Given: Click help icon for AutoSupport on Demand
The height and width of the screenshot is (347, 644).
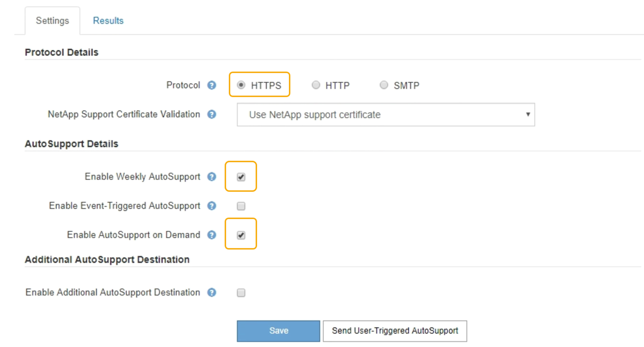Looking at the screenshot, I should (212, 235).
